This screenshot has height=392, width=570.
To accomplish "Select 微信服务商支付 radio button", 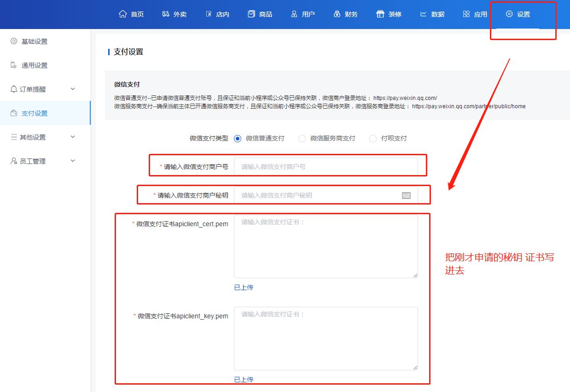I will [302, 139].
